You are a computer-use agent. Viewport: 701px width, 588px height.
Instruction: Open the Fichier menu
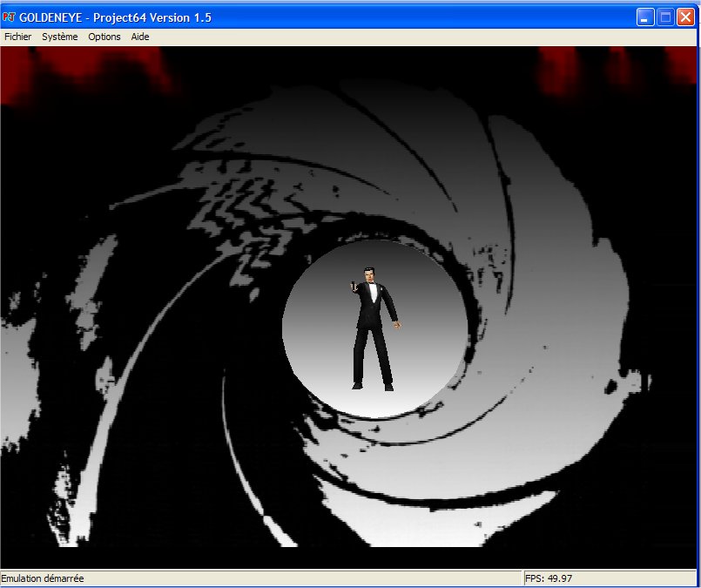pos(18,37)
